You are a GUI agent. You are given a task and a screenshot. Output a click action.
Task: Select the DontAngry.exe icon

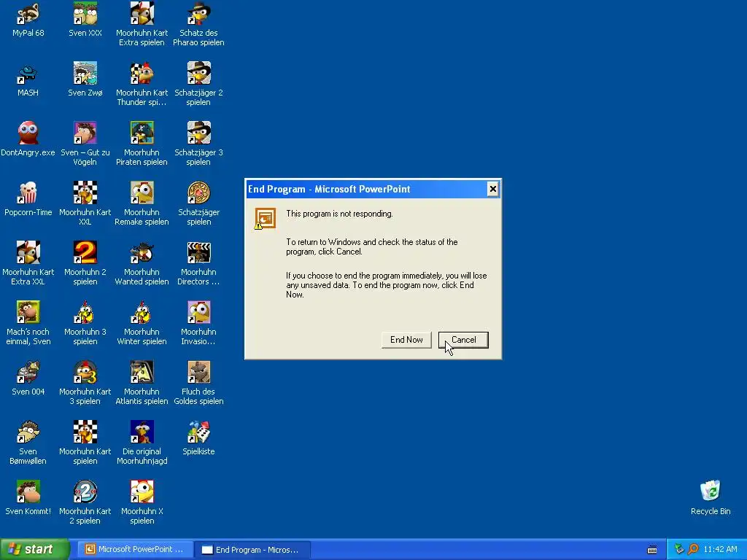tap(28, 133)
